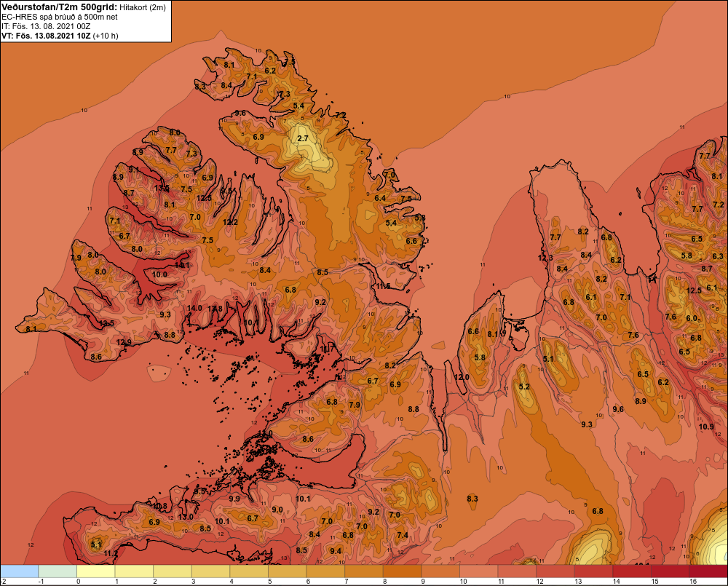Click the 9.0 temperature value
This screenshot has height=586, width=728.
coord(277,510)
